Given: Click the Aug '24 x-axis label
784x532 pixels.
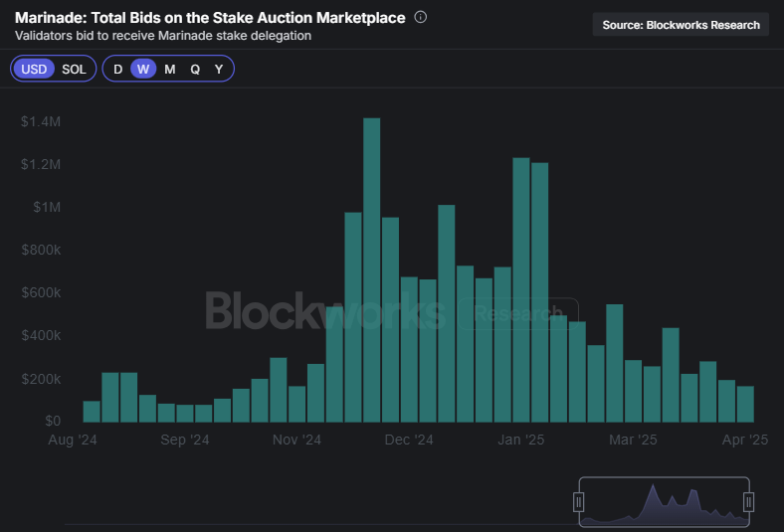Looking at the screenshot, I should click(x=73, y=440).
